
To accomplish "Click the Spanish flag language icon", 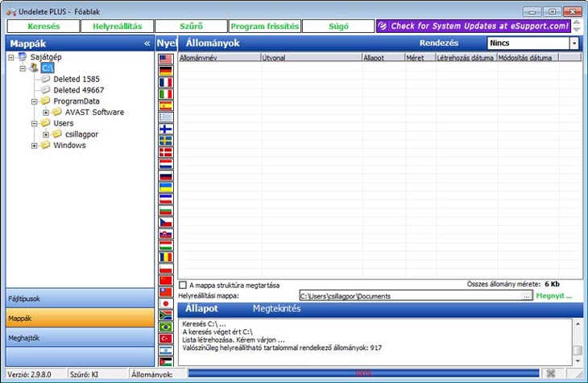I will coord(165,105).
